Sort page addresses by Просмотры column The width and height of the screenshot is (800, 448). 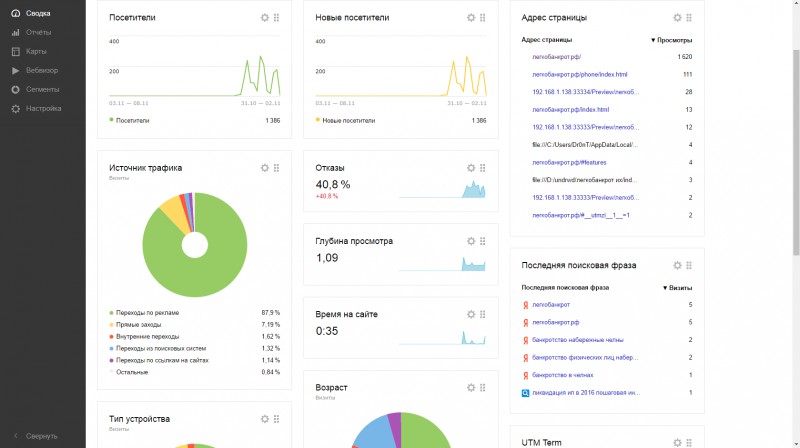pyautogui.click(x=671, y=40)
